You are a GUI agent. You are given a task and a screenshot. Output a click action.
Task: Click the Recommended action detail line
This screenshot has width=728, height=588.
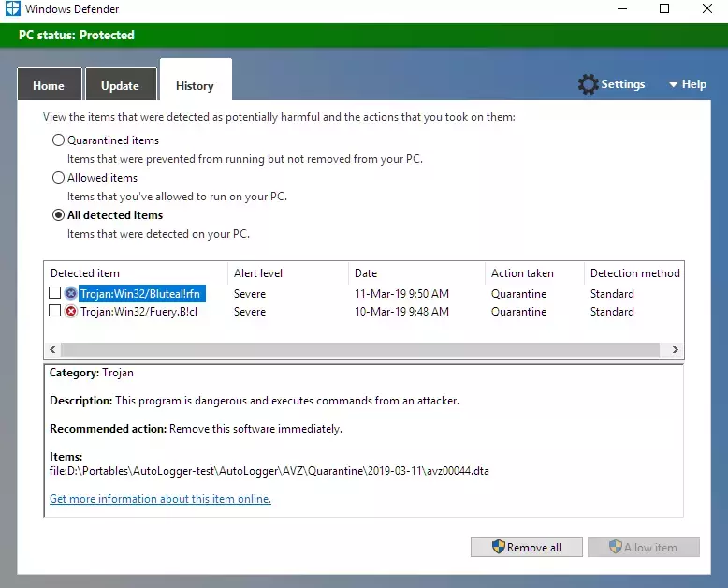click(x=196, y=429)
